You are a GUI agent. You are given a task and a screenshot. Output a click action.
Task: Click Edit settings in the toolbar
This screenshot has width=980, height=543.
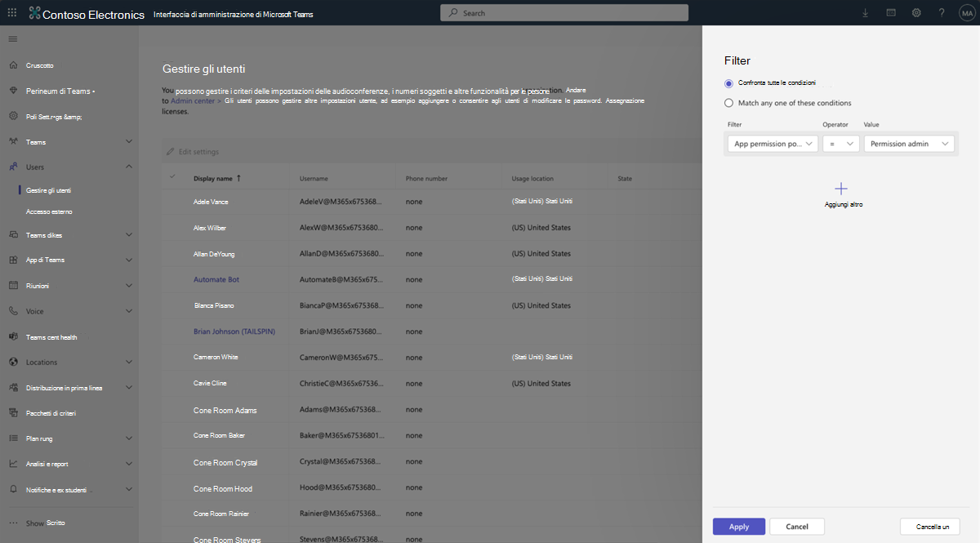pos(193,152)
